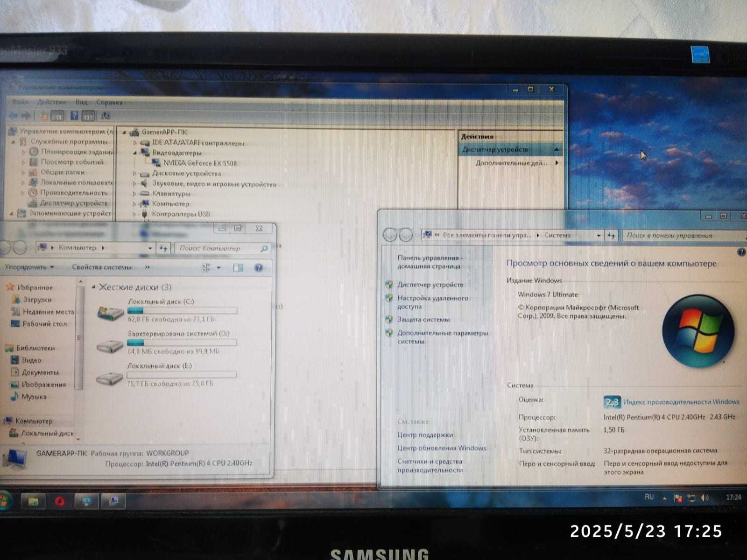Click the help icon in the Explorer toolbar
Viewport: 747px width, 560px height.
pyautogui.click(x=259, y=267)
